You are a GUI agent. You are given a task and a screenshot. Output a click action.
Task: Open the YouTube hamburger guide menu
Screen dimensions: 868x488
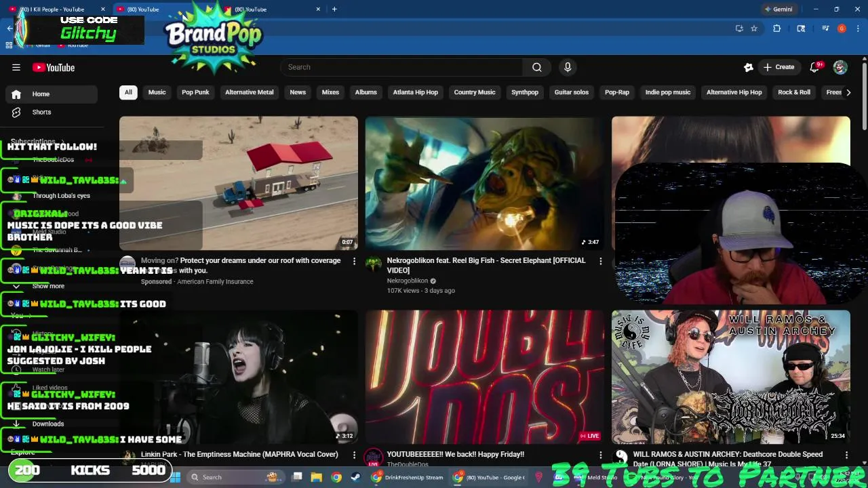coord(16,67)
